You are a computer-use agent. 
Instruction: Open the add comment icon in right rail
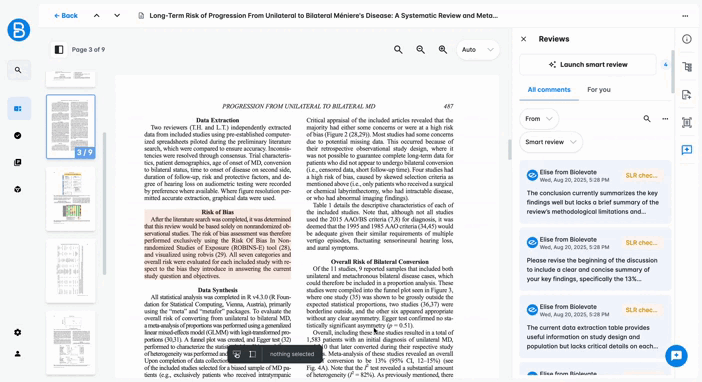click(687, 150)
